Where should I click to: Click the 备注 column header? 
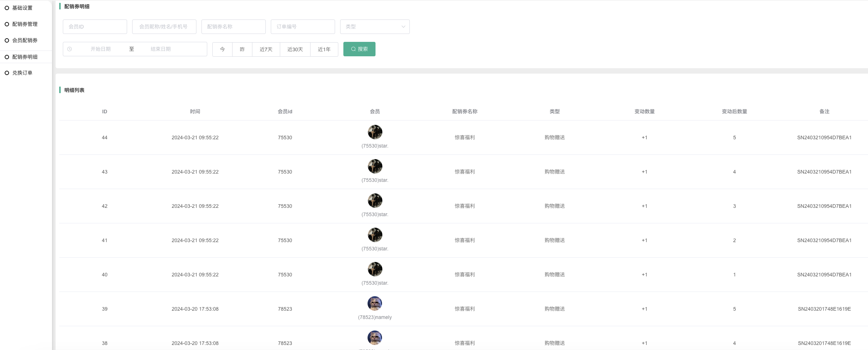point(824,111)
